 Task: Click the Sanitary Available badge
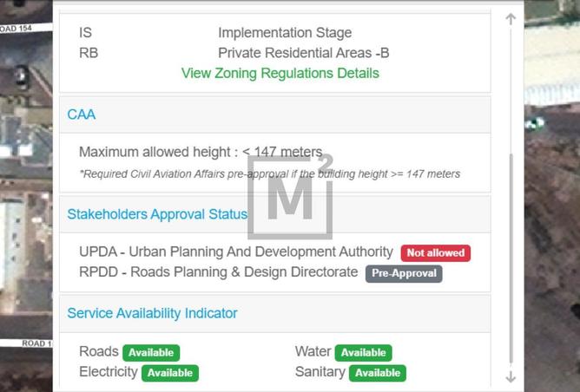pos(377,373)
